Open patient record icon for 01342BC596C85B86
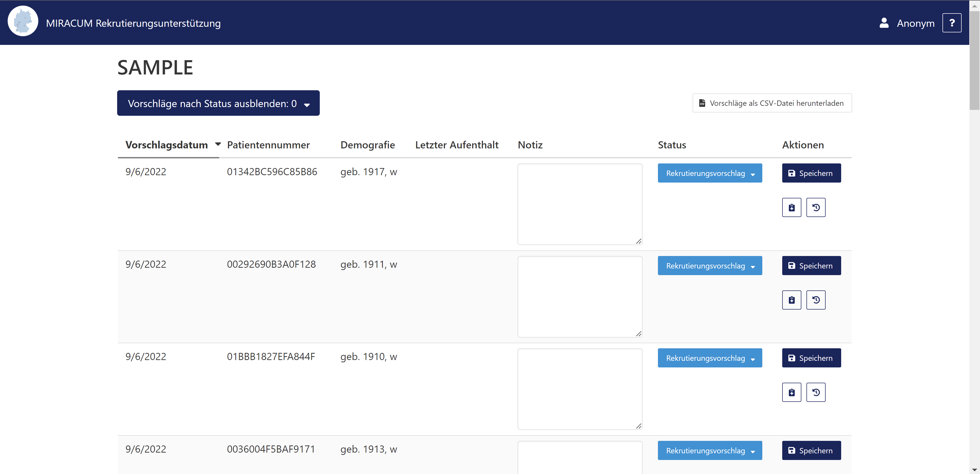 [x=791, y=207]
